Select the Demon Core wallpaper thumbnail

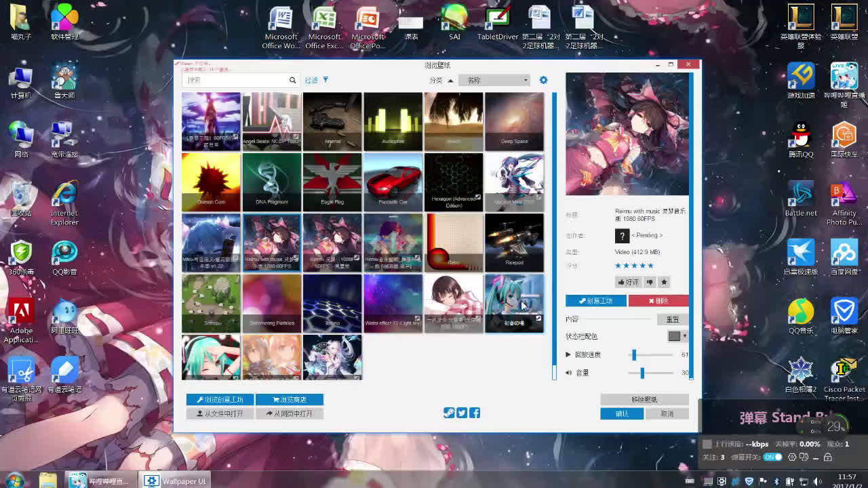coord(211,182)
